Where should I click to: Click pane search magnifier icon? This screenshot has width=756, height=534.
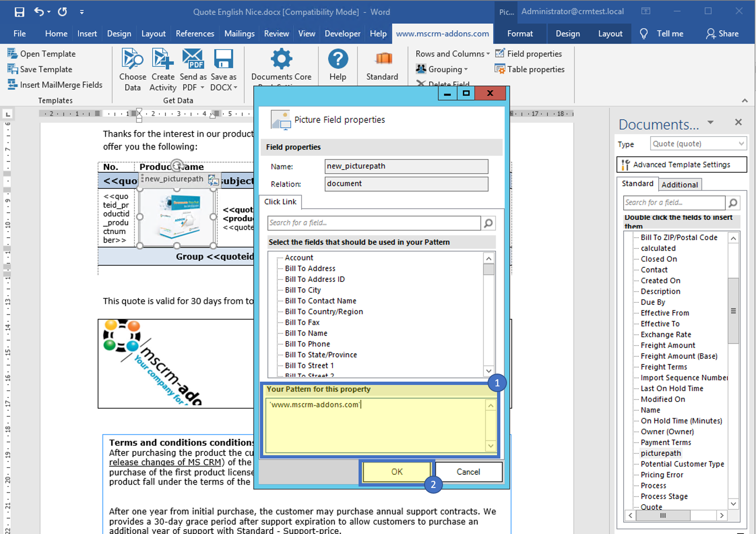pyautogui.click(x=733, y=203)
